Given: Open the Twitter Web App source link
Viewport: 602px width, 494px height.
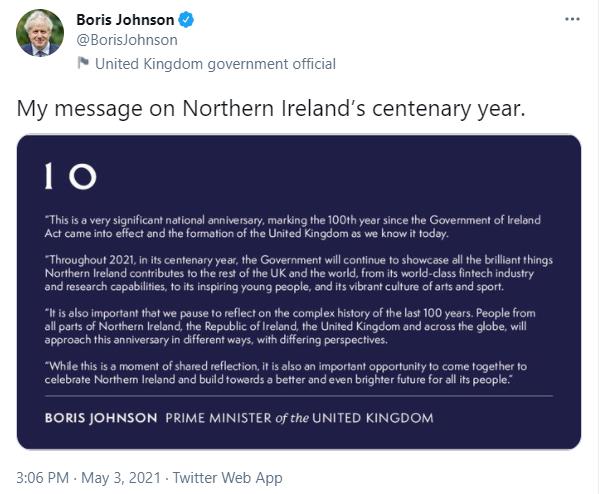Looking at the screenshot, I should pyautogui.click(x=229, y=477).
